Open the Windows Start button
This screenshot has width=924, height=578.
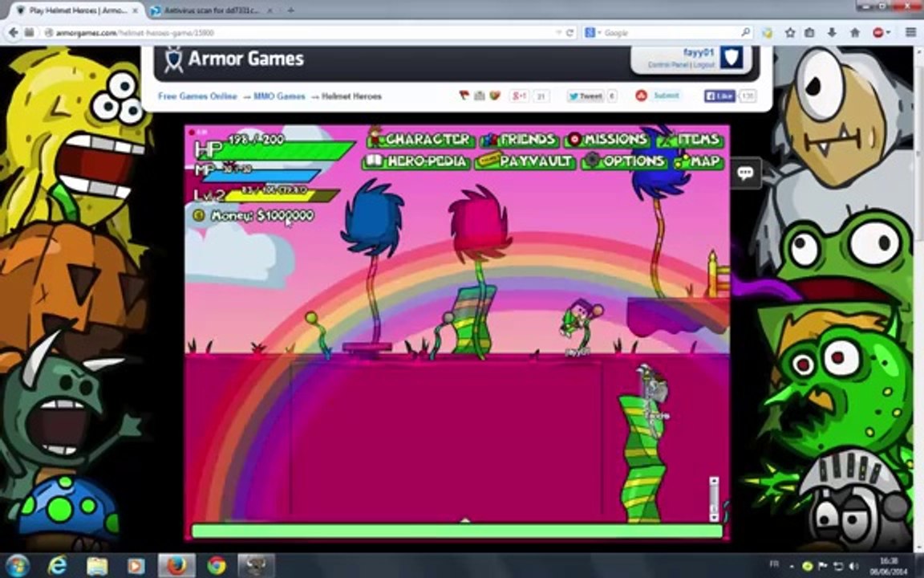pyautogui.click(x=17, y=566)
